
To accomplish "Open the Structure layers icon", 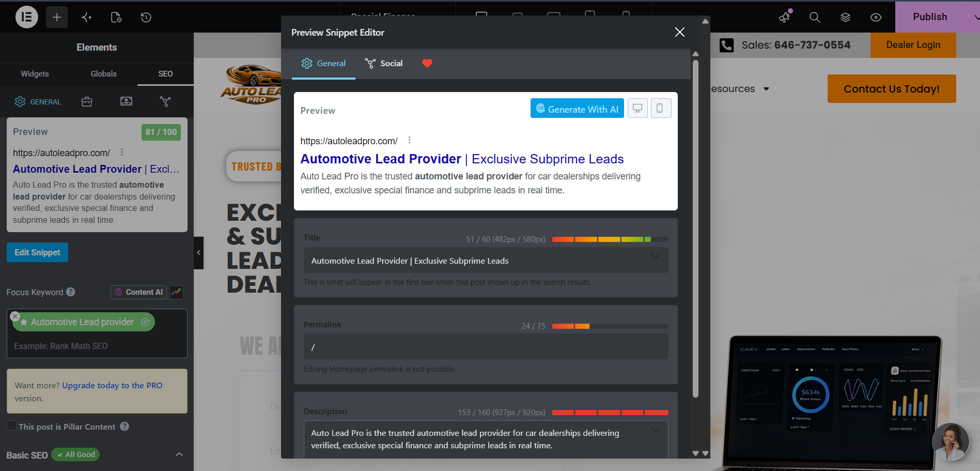I will click(x=845, y=17).
